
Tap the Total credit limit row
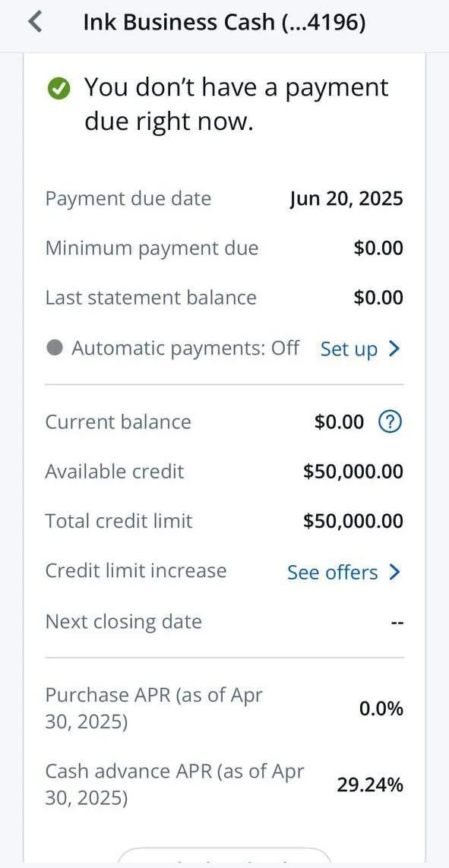click(224, 522)
